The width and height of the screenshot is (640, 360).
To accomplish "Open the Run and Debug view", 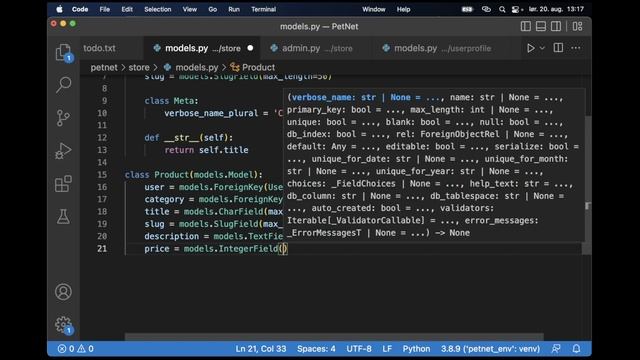I will click(x=63, y=151).
